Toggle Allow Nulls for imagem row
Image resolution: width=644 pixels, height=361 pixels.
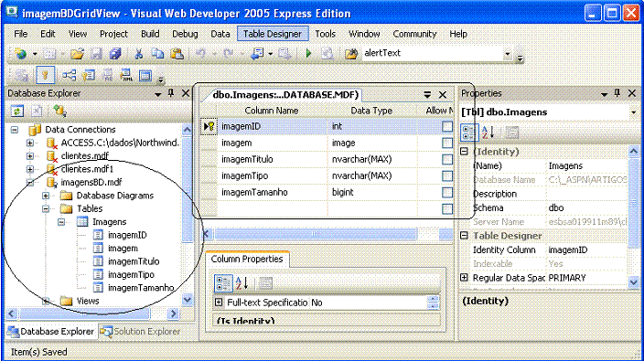(x=447, y=143)
